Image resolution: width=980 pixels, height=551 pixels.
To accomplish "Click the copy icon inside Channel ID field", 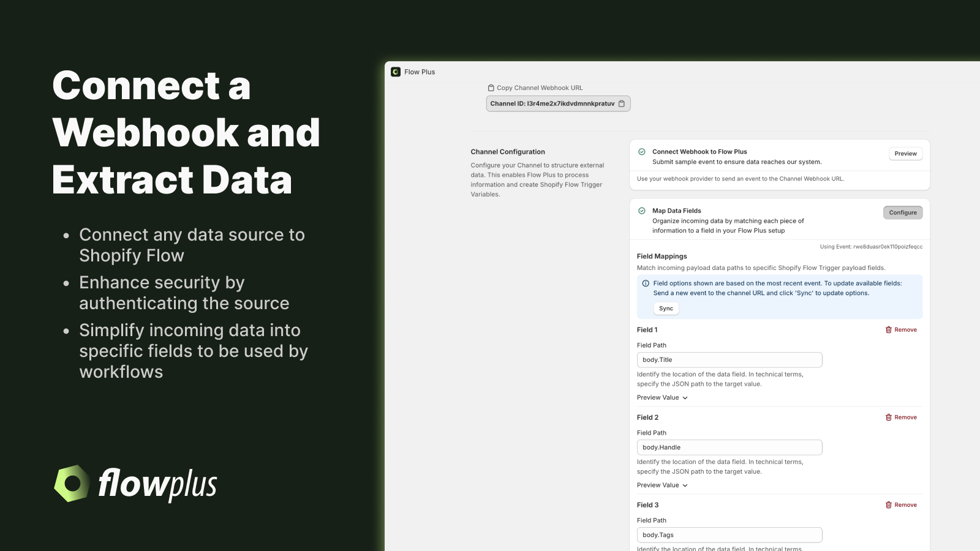I will 622,103.
